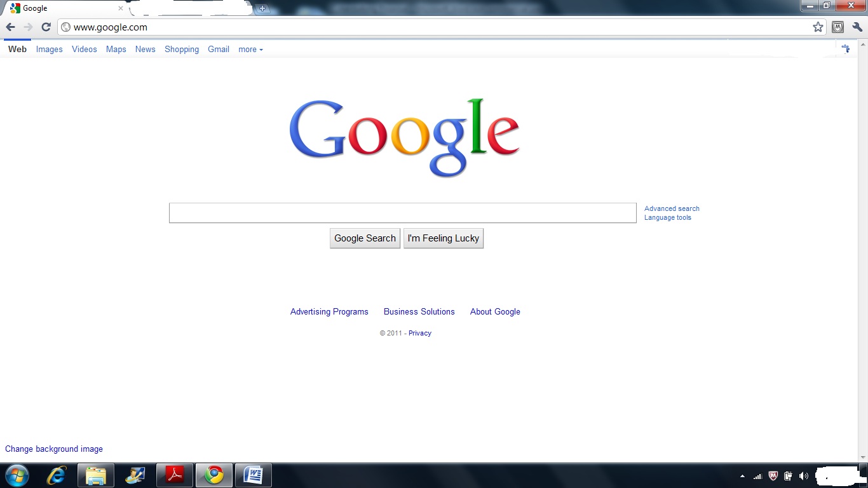Open the Windows Start menu
The height and width of the screenshot is (488, 868).
pos(17,475)
